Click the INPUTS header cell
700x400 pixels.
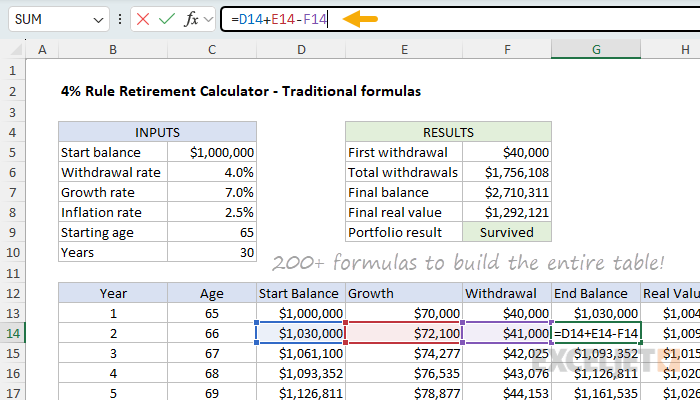click(158, 132)
